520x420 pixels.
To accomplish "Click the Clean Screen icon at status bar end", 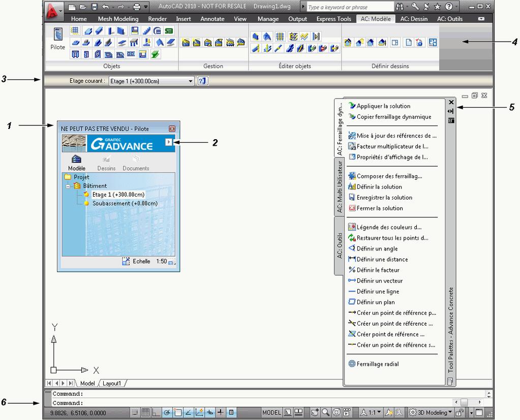I will point(479,412).
